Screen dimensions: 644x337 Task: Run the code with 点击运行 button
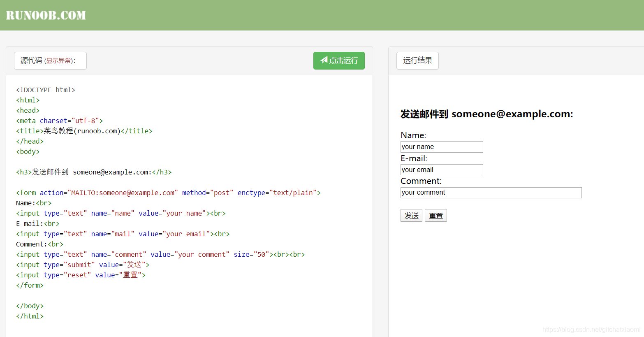tap(339, 60)
